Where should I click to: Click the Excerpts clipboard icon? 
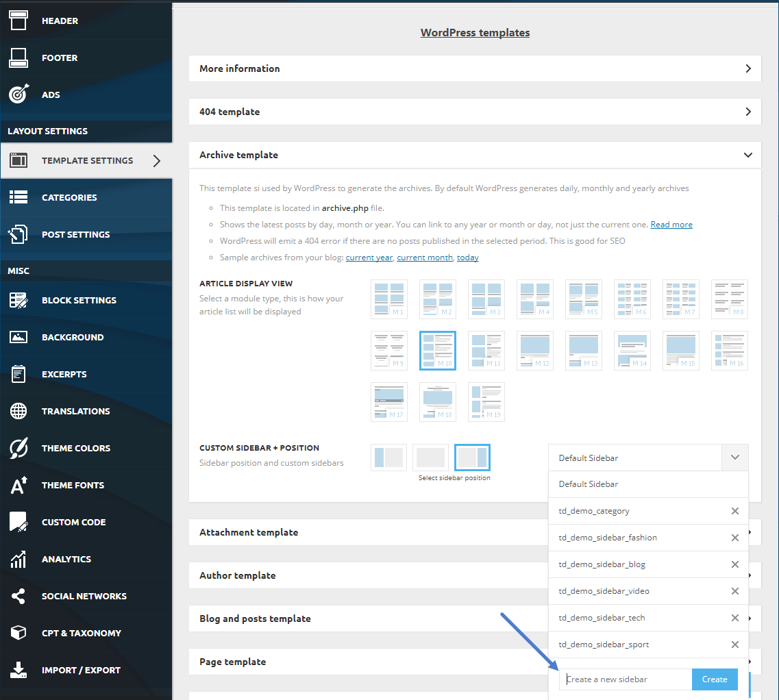pyautogui.click(x=18, y=374)
